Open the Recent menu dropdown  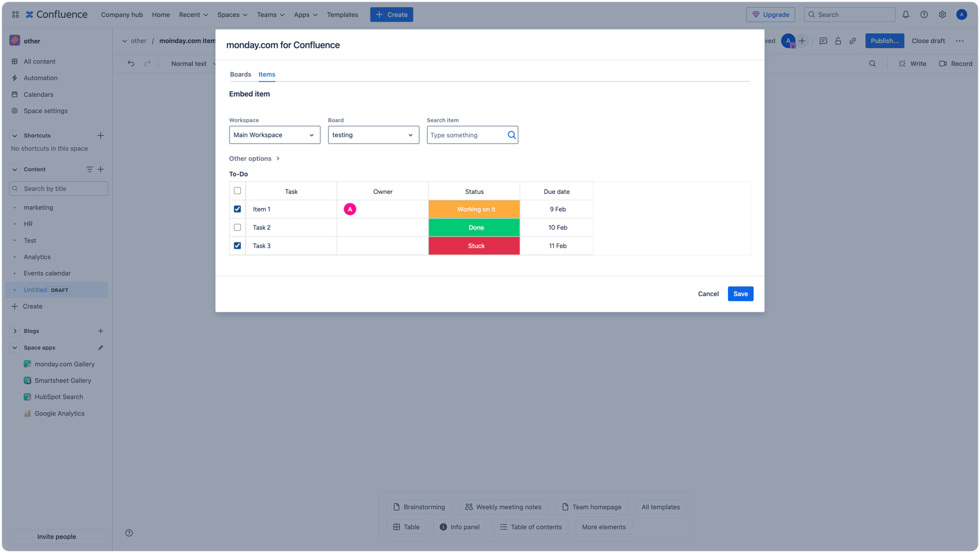pos(193,14)
